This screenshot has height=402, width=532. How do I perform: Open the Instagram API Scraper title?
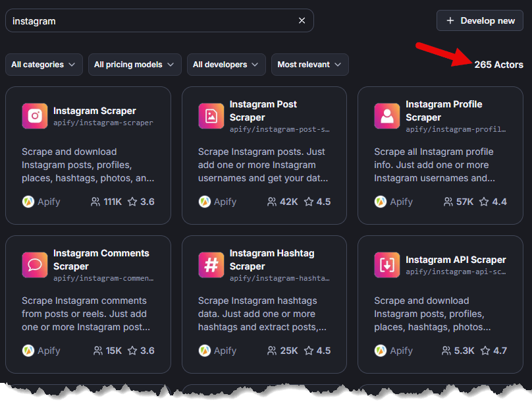(456, 260)
